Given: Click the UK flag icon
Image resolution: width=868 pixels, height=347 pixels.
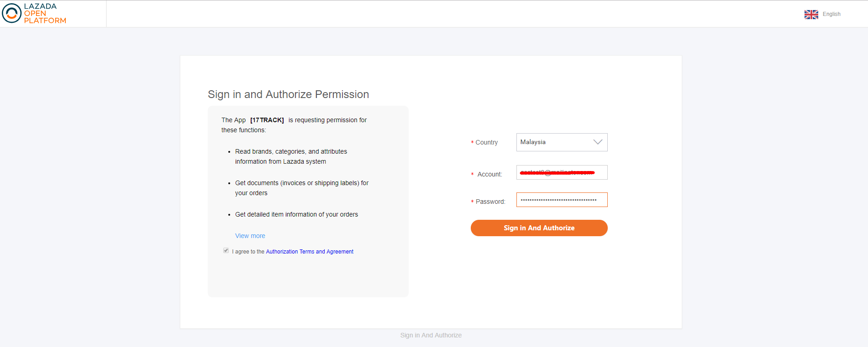Looking at the screenshot, I should click(x=811, y=14).
